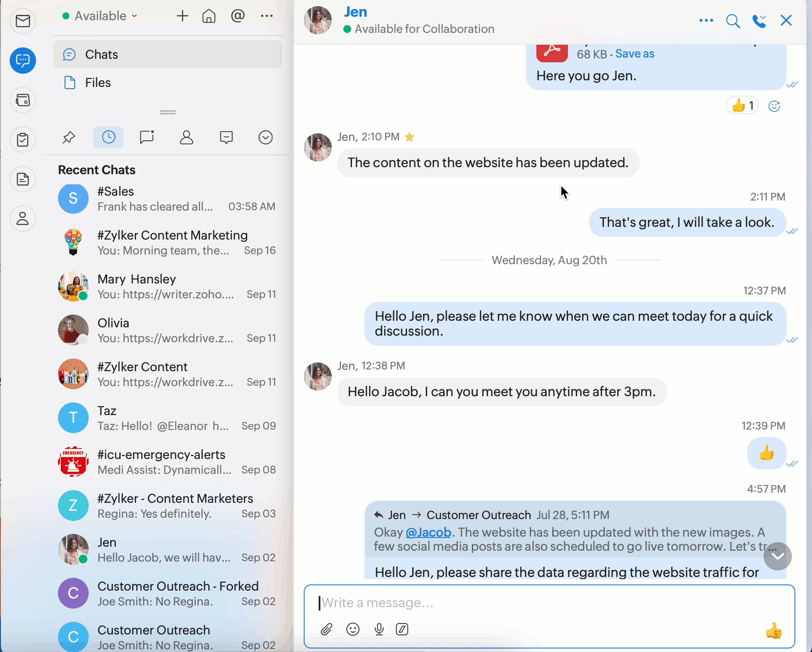Open the Mary Hansley chat
Screen dimensions: 812x652
(168, 287)
